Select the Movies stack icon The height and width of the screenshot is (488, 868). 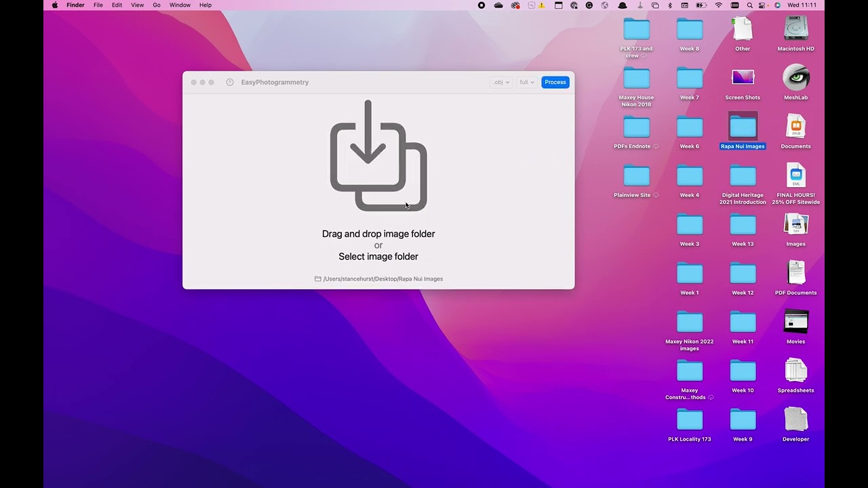[x=796, y=321]
